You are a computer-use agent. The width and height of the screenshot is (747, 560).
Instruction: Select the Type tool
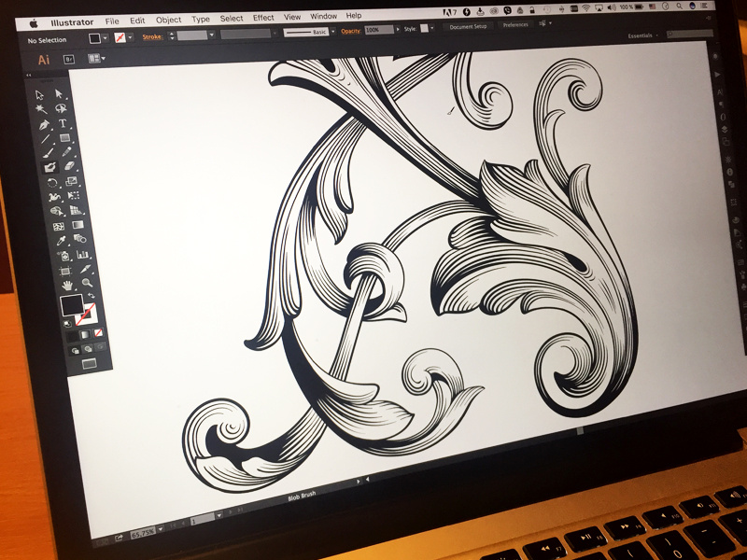click(x=62, y=125)
